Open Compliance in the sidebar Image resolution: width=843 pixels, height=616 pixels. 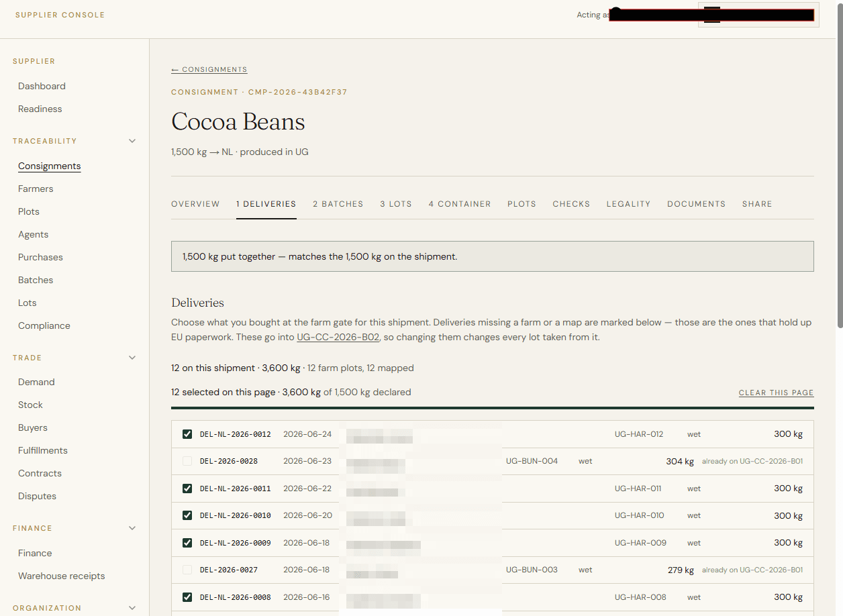click(44, 325)
